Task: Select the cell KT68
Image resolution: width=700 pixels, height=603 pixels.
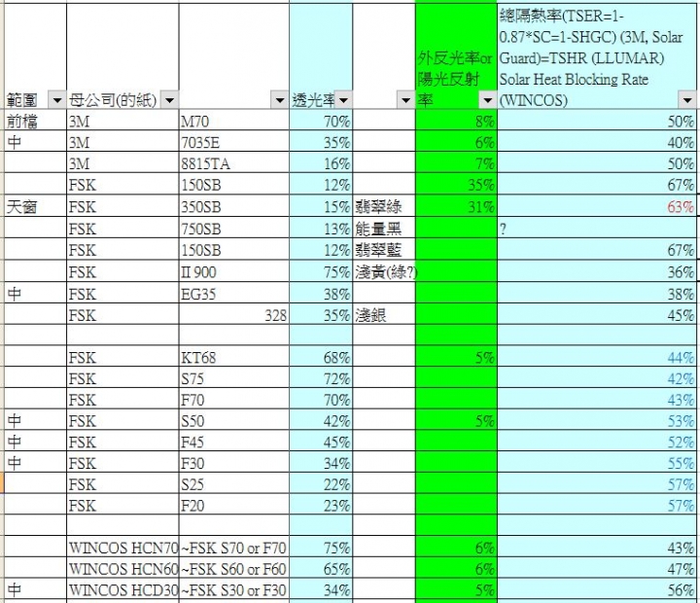Action: click(x=234, y=356)
